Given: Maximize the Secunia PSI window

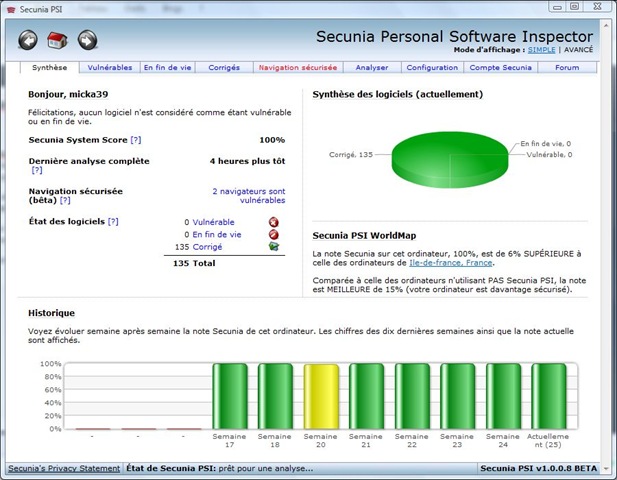Looking at the screenshot, I should click(x=574, y=7).
